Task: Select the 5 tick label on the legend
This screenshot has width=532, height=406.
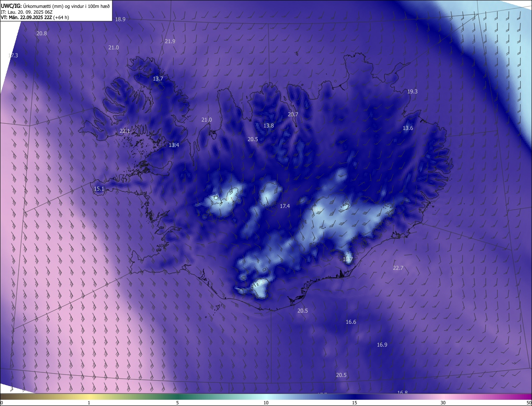Action: [x=177, y=403]
